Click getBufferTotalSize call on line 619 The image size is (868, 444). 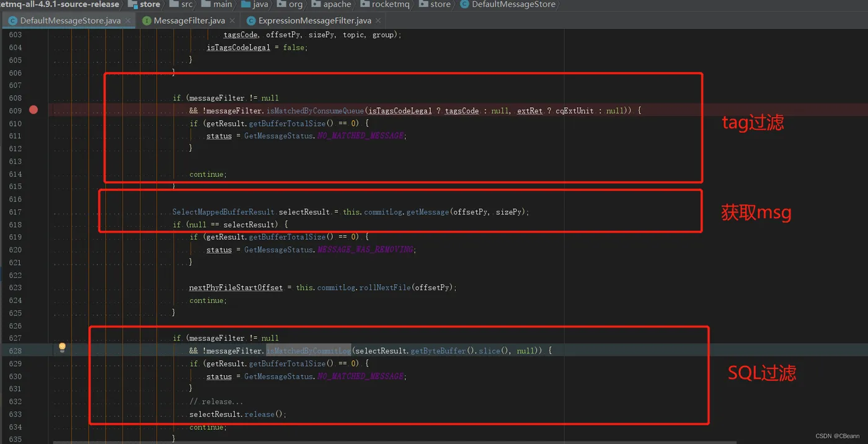(x=287, y=237)
